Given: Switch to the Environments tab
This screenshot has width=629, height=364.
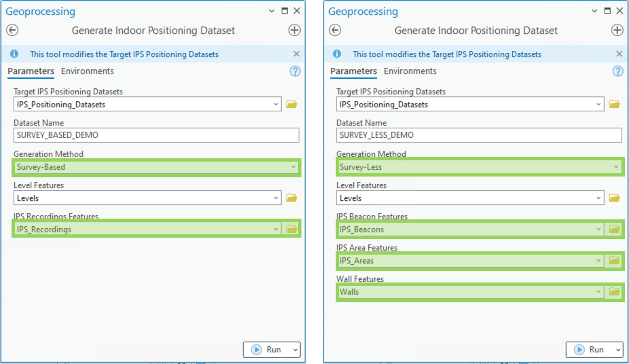Looking at the screenshot, I should click(x=87, y=71).
